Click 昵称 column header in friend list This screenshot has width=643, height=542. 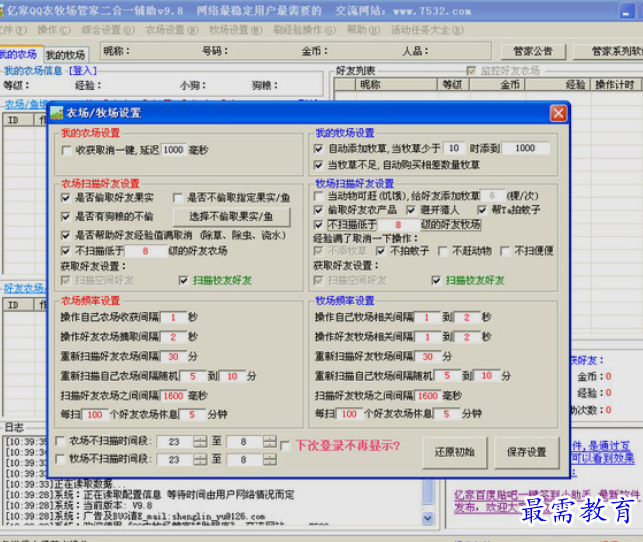(396, 84)
